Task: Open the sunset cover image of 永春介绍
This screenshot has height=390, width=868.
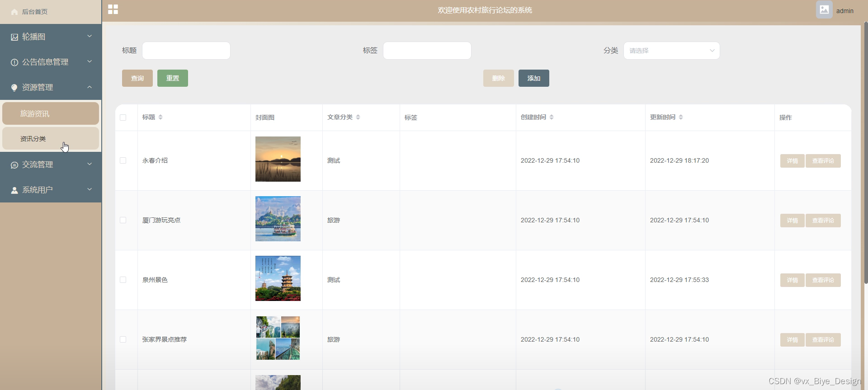Action: [x=278, y=159]
